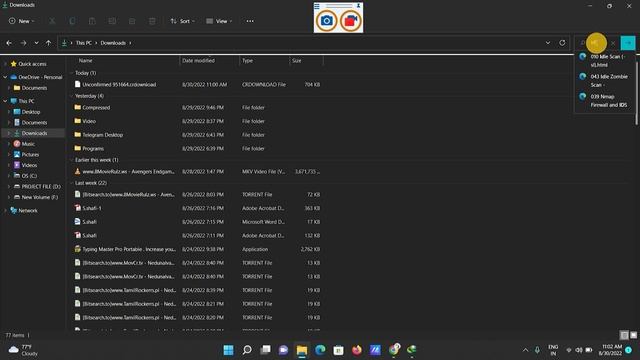Open taskbar Search

[247, 350]
